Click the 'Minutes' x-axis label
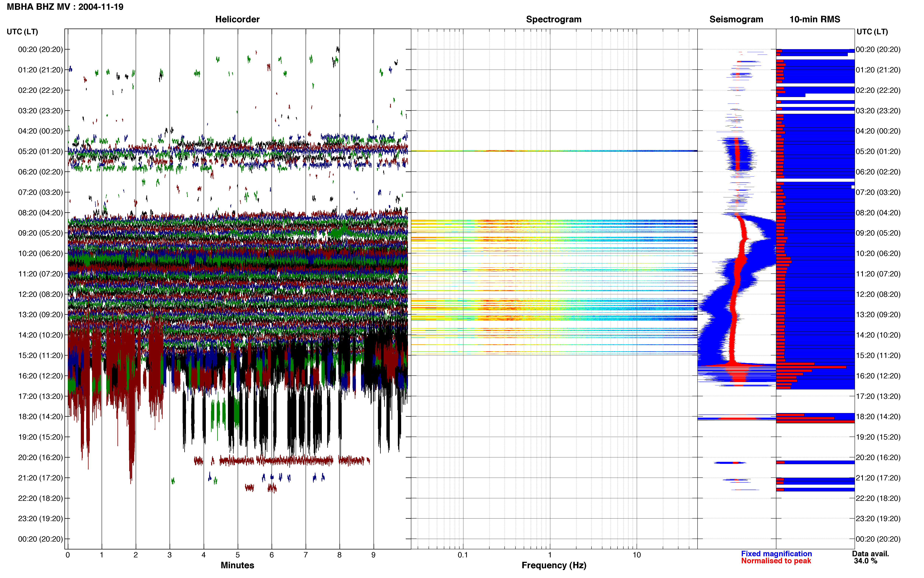The image size is (924, 578). pos(237,565)
